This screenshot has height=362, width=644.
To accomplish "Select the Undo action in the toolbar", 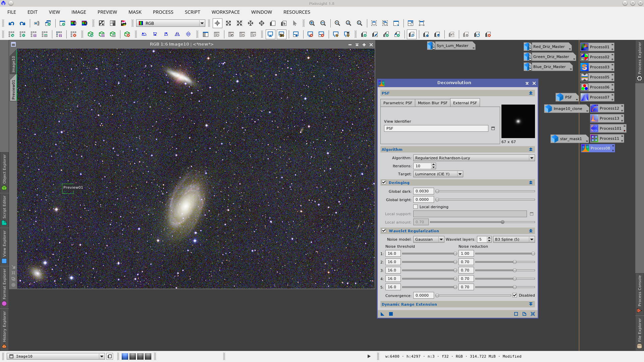I will [11, 23].
